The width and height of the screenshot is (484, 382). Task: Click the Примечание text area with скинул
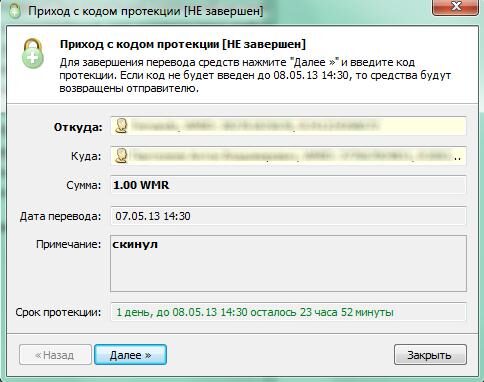(x=288, y=263)
